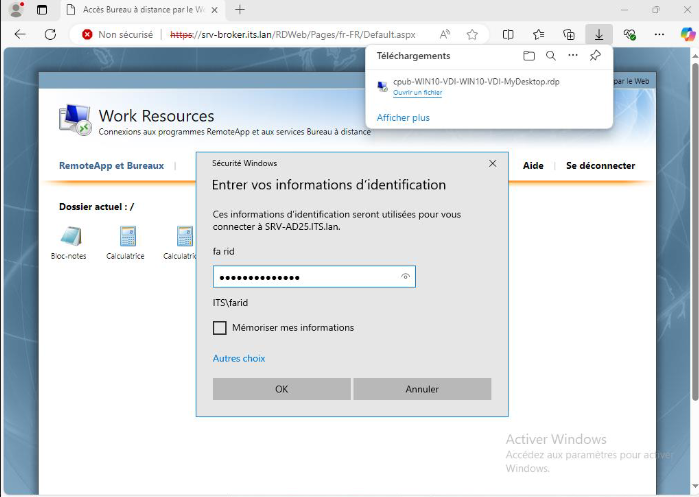
Task: Launch the Bloc-notes RemoteApp icon
Action: 69,243
